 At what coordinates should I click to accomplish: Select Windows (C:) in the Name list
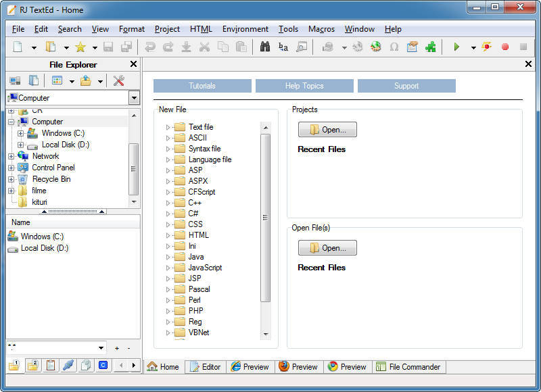[36, 237]
